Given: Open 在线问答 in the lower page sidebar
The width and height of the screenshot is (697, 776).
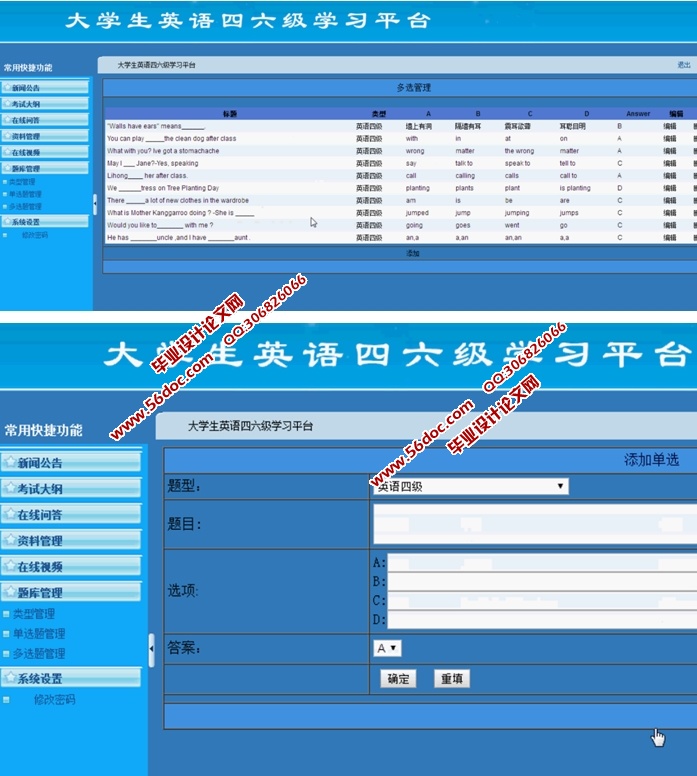Looking at the screenshot, I should 71,515.
